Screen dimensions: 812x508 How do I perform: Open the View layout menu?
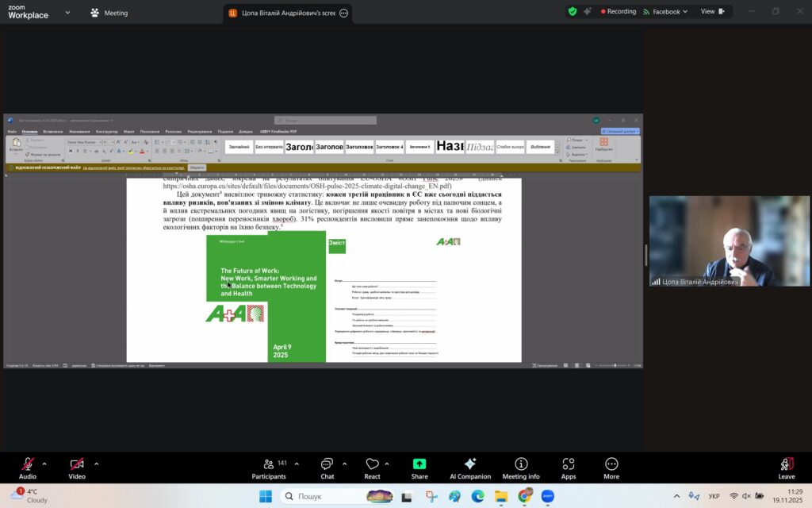click(x=711, y=12)
